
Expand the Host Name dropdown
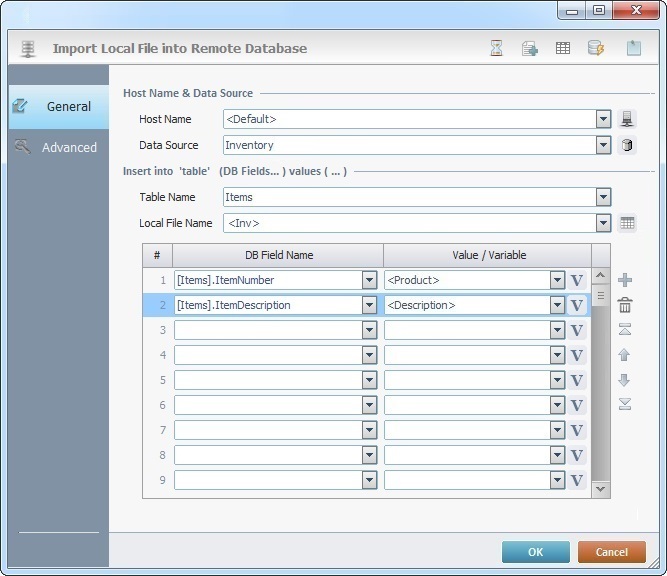click(603, 119)
